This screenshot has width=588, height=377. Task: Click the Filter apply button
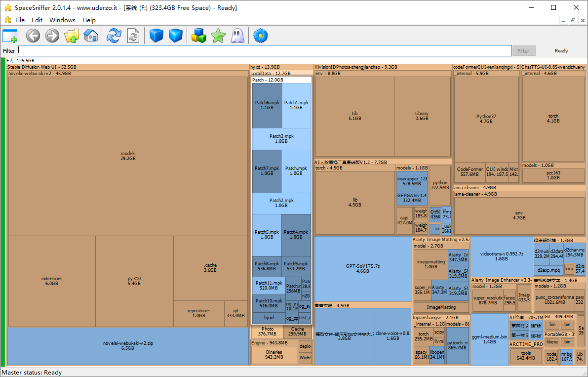pos(523,50)
